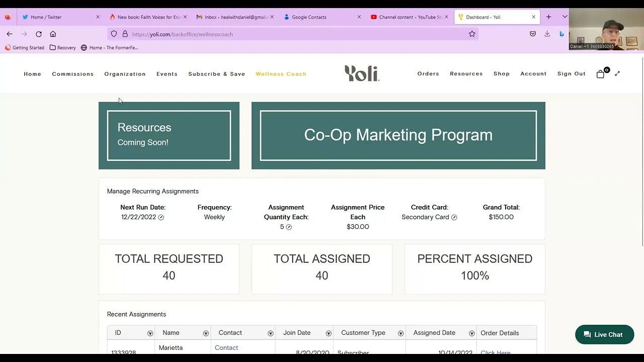
Task: Open the Name column filter dropdown
Action: (206, 333)
